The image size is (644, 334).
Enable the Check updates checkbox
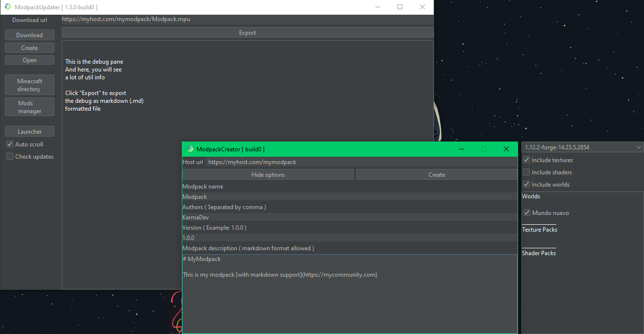10,157
